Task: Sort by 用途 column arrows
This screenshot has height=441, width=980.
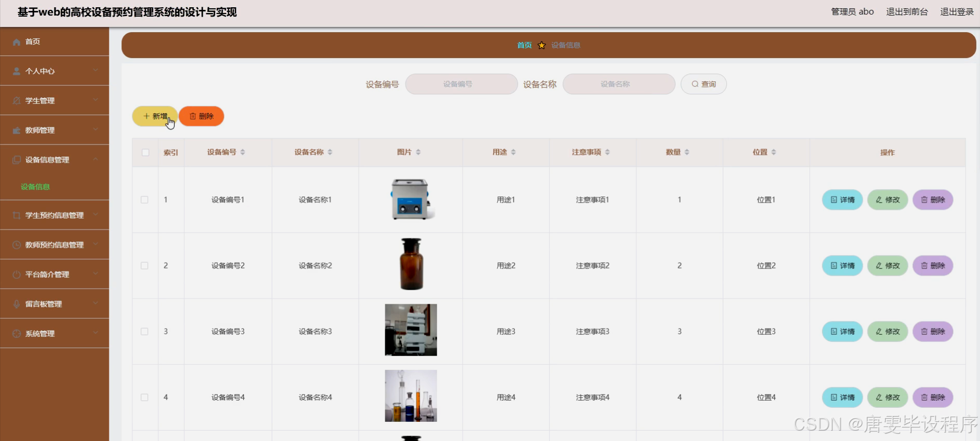Action: pyautogui.click(x=513, y=152)
